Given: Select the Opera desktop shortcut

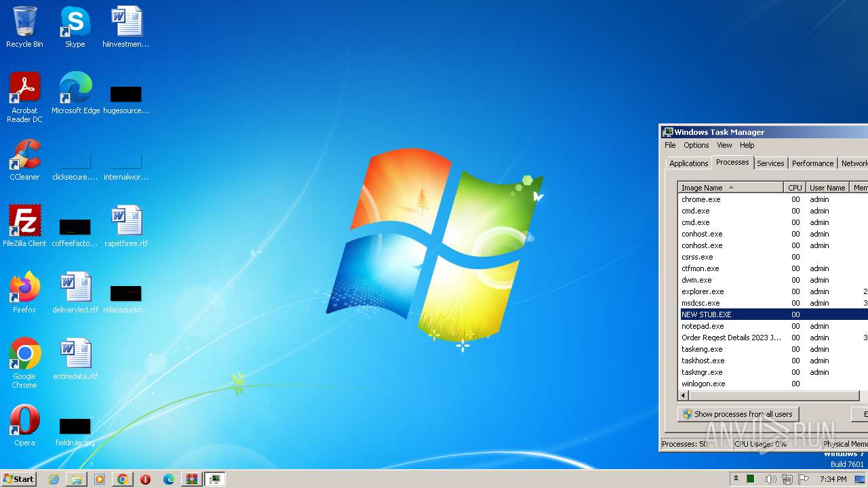Looking at the screenshot, I should 24,426.
